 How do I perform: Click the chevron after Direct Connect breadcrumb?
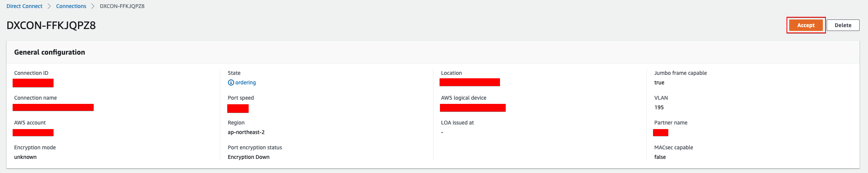[x=49, y=6]
